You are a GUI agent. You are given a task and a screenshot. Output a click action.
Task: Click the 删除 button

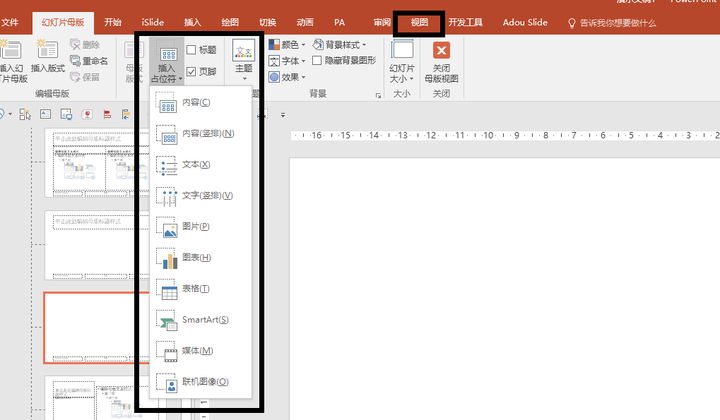85,45
